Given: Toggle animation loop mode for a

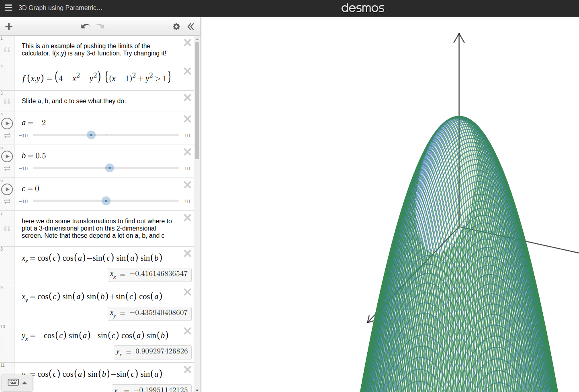Looking at the screenshot, I should click(7, 136).
